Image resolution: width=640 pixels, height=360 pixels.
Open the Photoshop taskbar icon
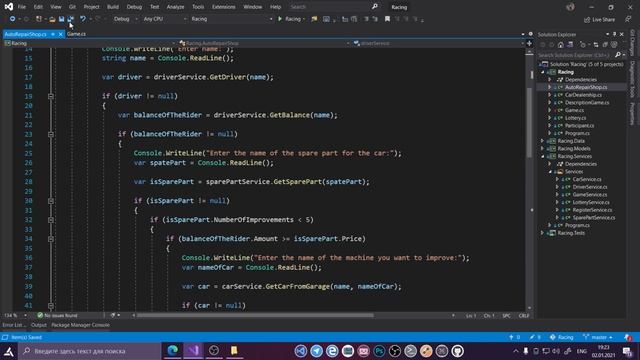click(x=379, y=351)
